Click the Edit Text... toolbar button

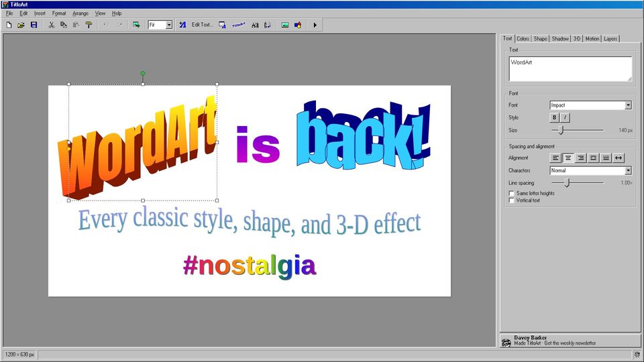pyautogui.click(x=202, y=25)
